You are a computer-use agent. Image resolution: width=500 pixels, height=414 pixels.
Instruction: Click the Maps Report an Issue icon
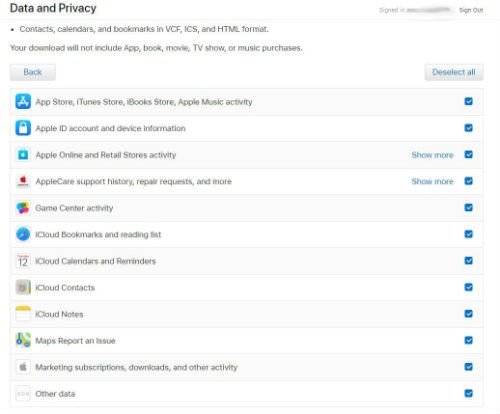pyautogui.click(x=23, y=340)
